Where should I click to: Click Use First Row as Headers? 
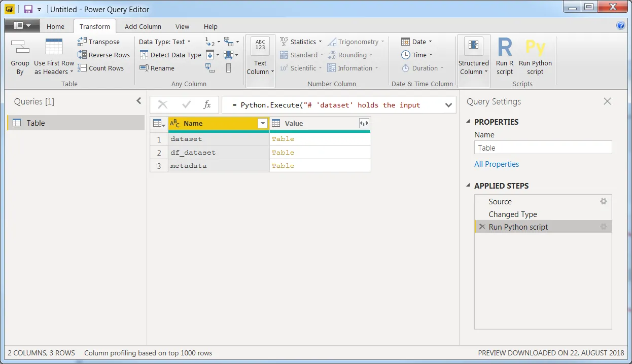pyautogui.click(x=54, y=57)
